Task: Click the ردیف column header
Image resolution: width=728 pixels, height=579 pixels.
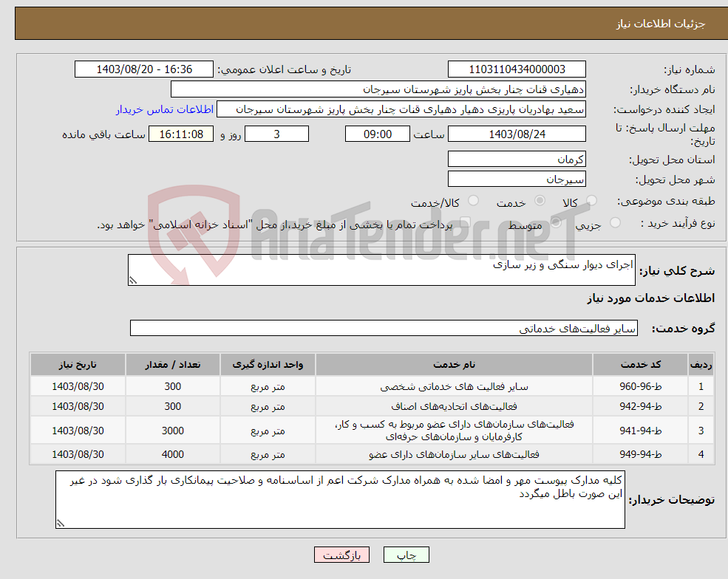Action: click(701, 365)
